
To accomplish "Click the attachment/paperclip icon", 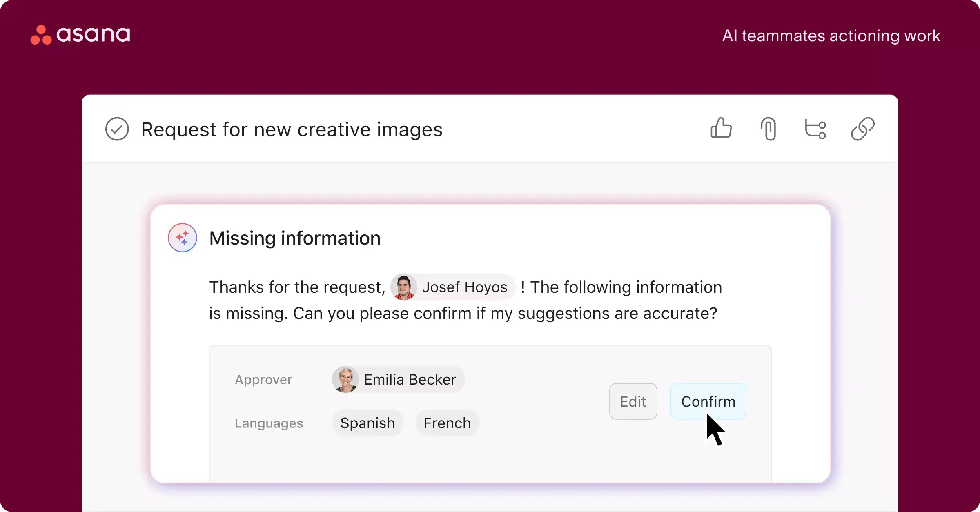I will [768, 128].
